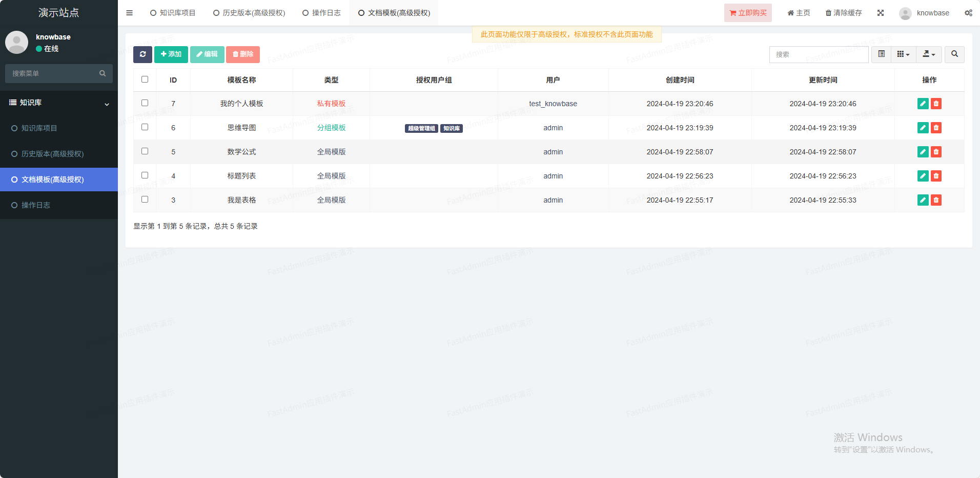Click the green edit icon for row 7
The image size is (980, 478).
[923, 104]
